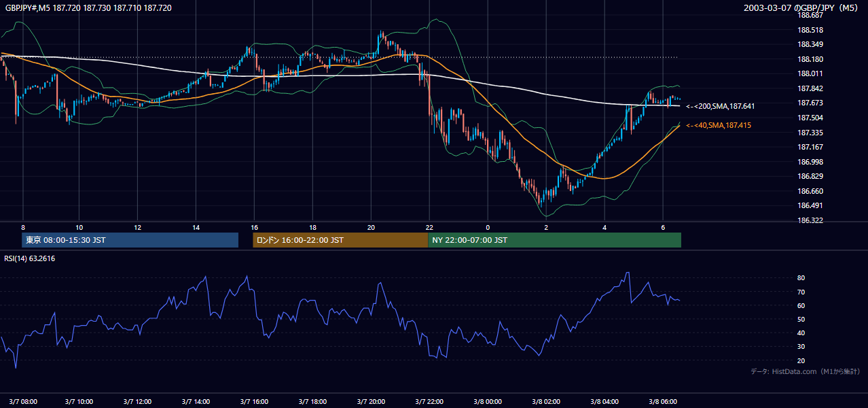Click the 200 SMA label reading 187.641
Image resolution: width=868 pixels, height=408 pixels.
tap(721, 106)
